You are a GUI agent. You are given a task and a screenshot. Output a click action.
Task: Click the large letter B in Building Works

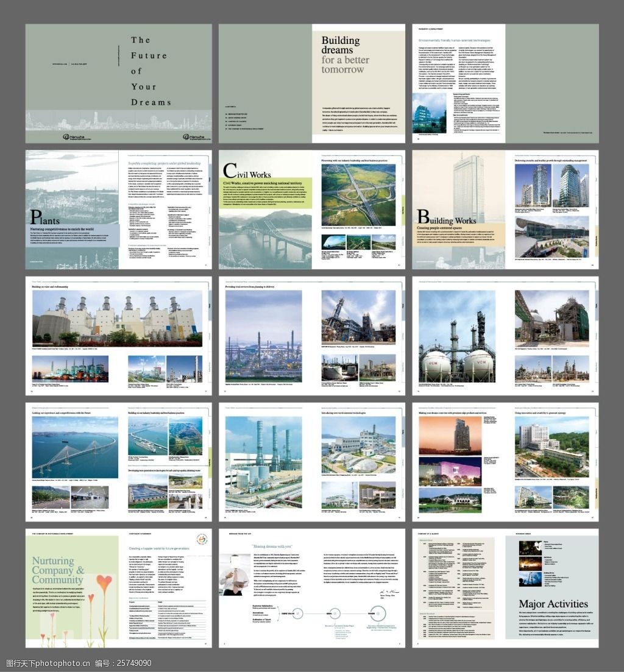(424, 217)
